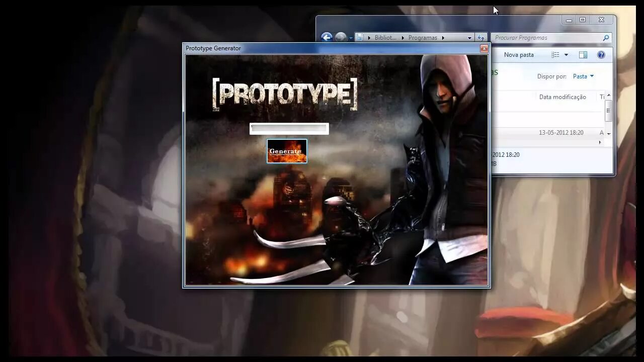644x362 pixels.
Task: Open Explorer help icon
Action: [x=601, y=55]
